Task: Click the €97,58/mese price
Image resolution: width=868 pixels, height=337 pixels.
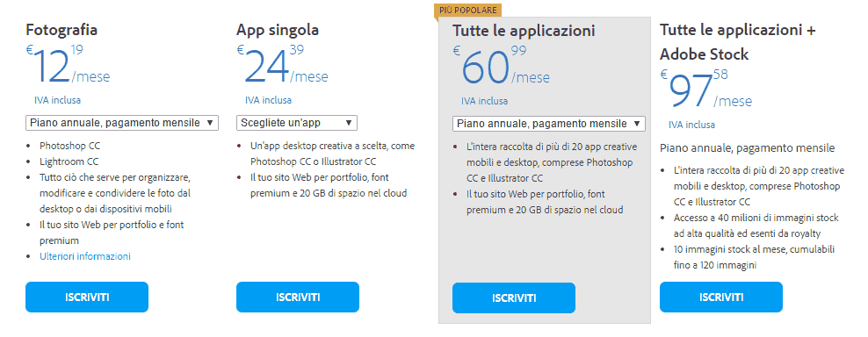Action: 705,89
